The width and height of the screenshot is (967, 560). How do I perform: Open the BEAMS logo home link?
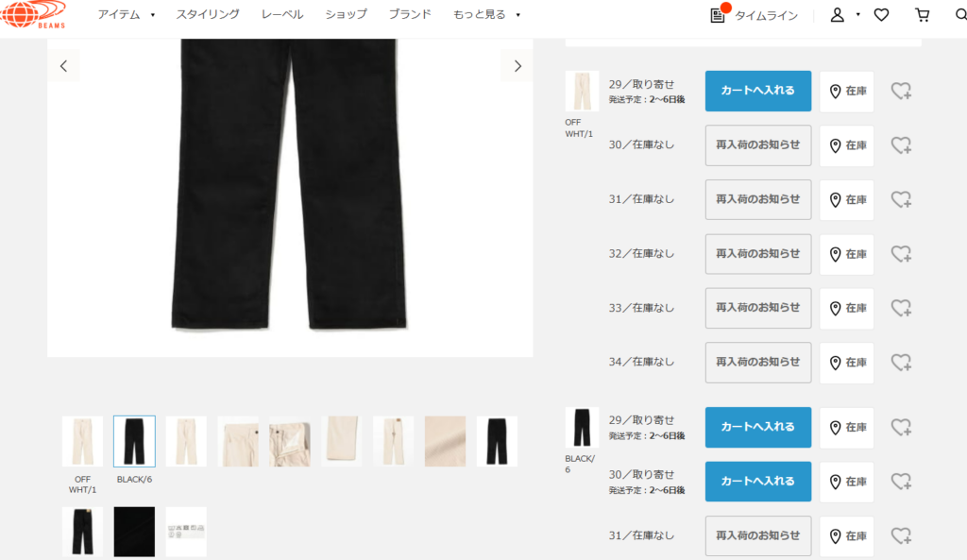[33, 14]
